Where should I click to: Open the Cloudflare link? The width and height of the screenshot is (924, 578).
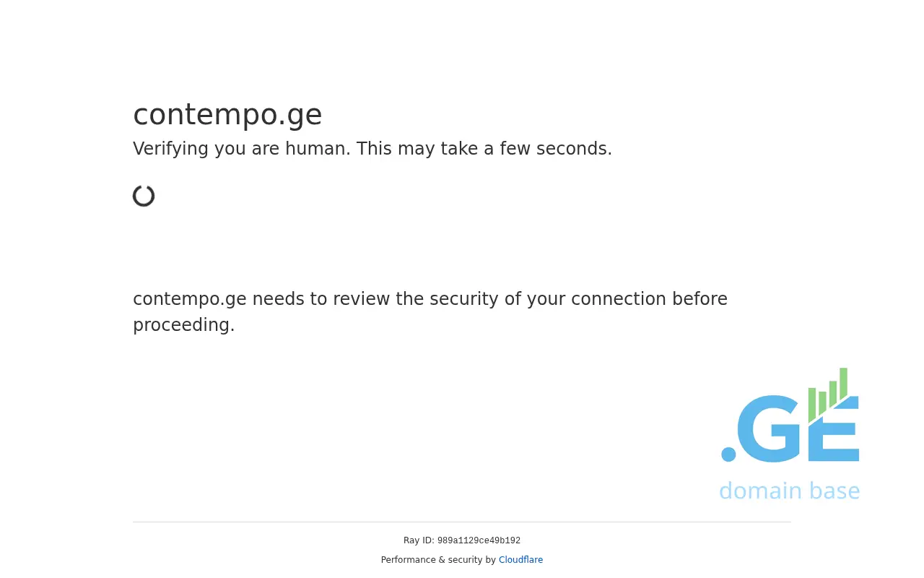tap(520, 560)
